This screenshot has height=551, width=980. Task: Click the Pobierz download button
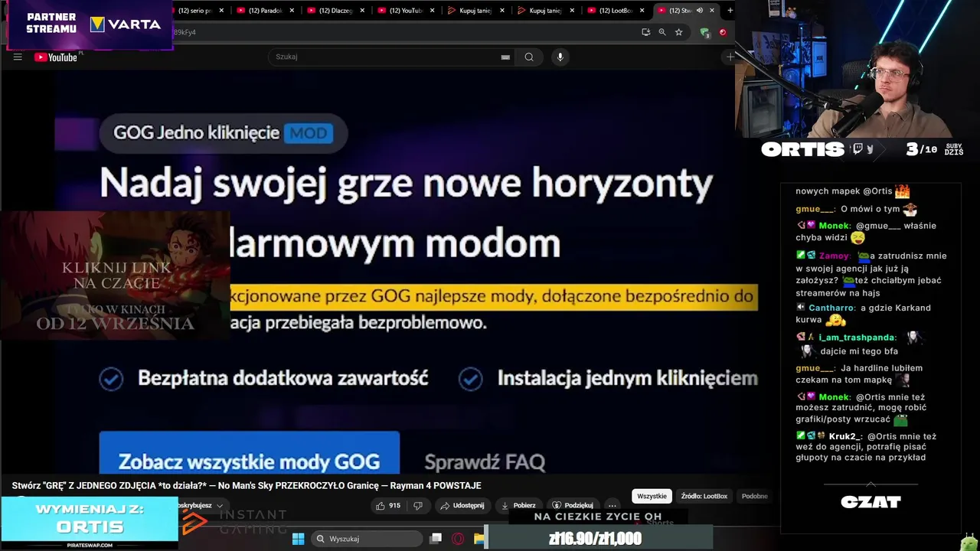pyautogui.click(x=518, y=505)
